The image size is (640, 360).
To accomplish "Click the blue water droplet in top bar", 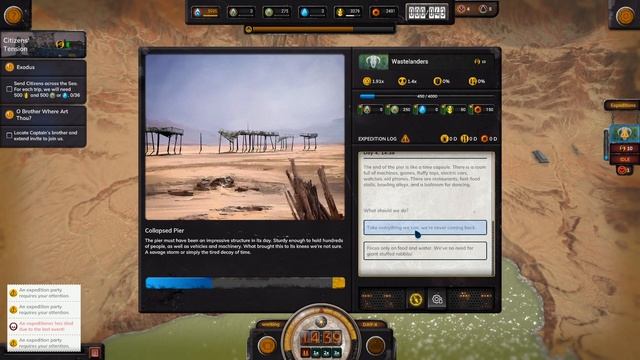I will tap(304, 12).
